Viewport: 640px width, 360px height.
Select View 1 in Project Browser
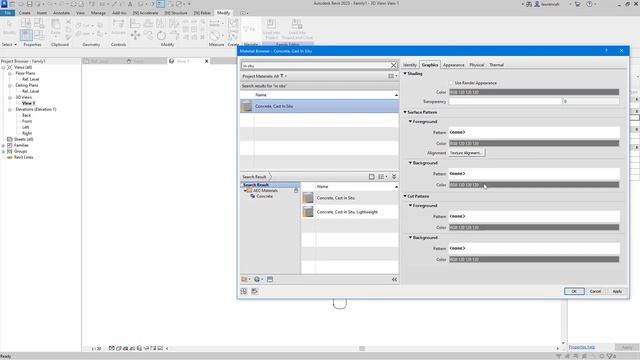[x=28, y=103]
